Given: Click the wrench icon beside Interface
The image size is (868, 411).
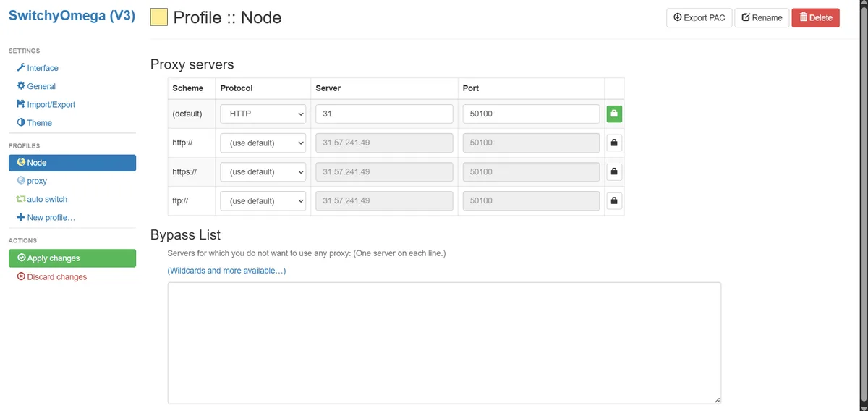Looking at the screenshot, I should tap(21, 67).
